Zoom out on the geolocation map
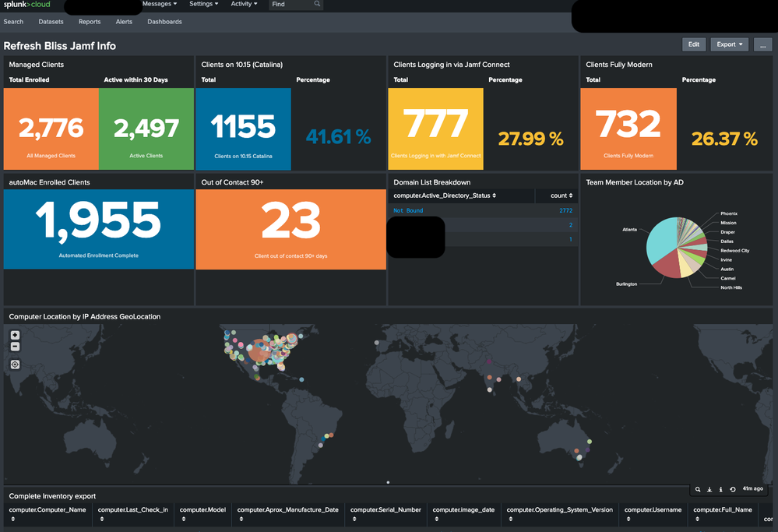 tap(15, 347)
